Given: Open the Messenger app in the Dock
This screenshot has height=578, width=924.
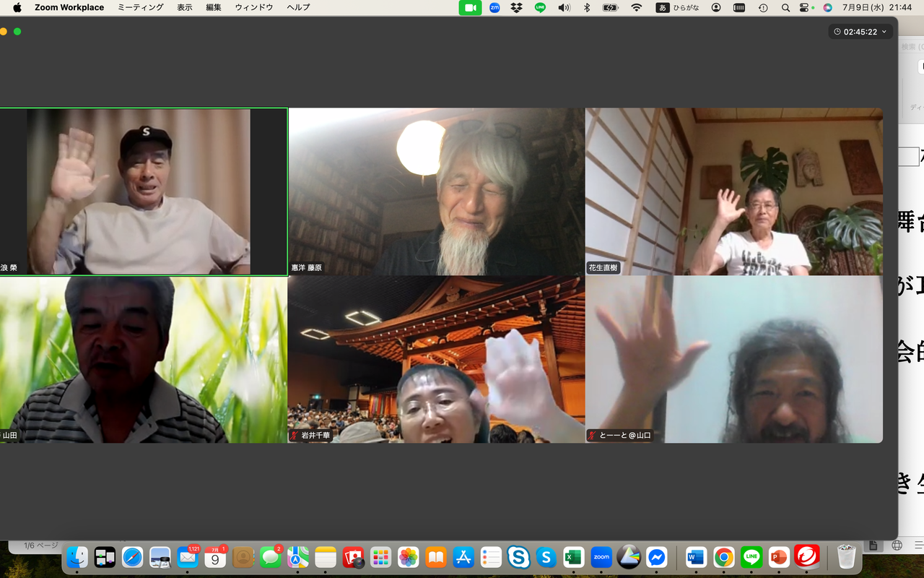Looking at the screenshot, I should click(x=656, y=557).
